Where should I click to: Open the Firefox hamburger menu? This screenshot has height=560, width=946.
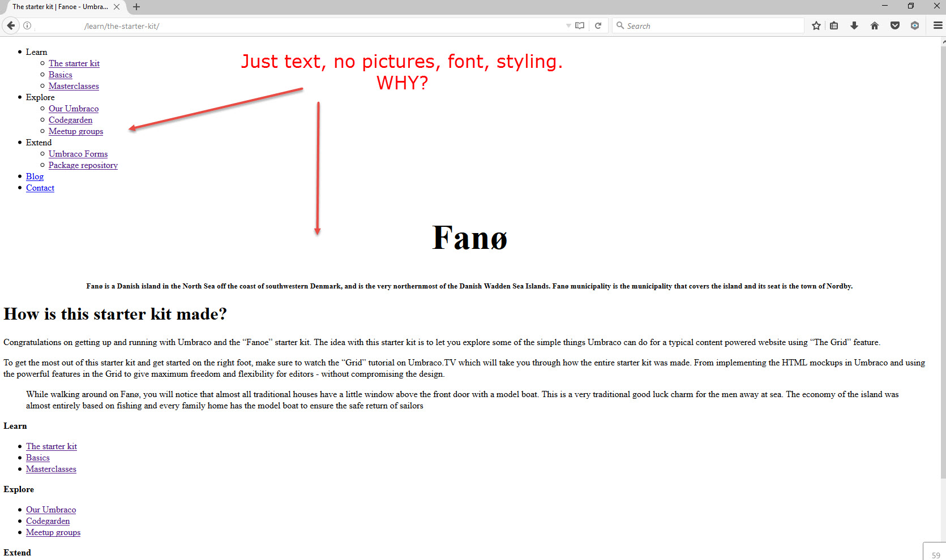(938, 25)
